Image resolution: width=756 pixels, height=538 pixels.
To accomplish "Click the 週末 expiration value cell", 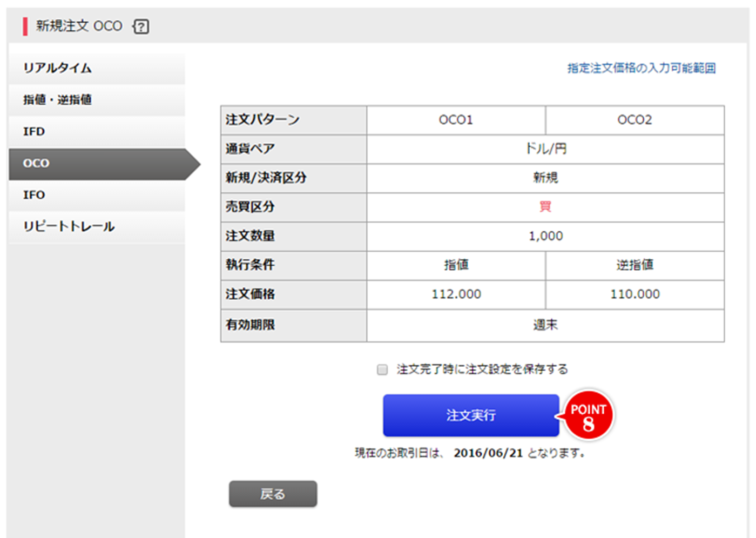I will tap(545, 325).
